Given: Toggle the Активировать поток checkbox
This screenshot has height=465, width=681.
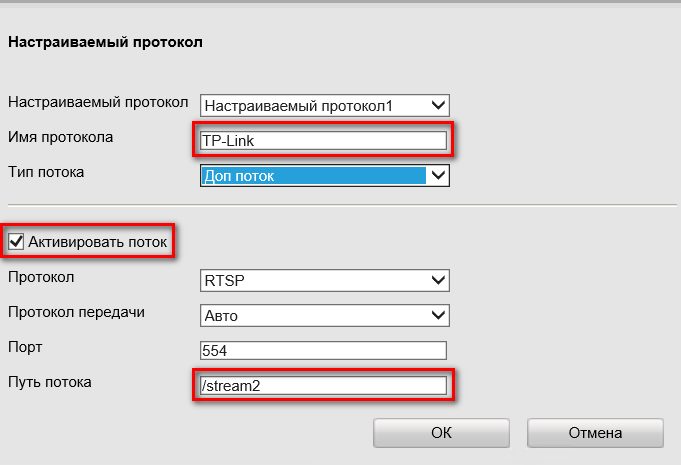Looking at the screenshot, I should tap(16, 241).
